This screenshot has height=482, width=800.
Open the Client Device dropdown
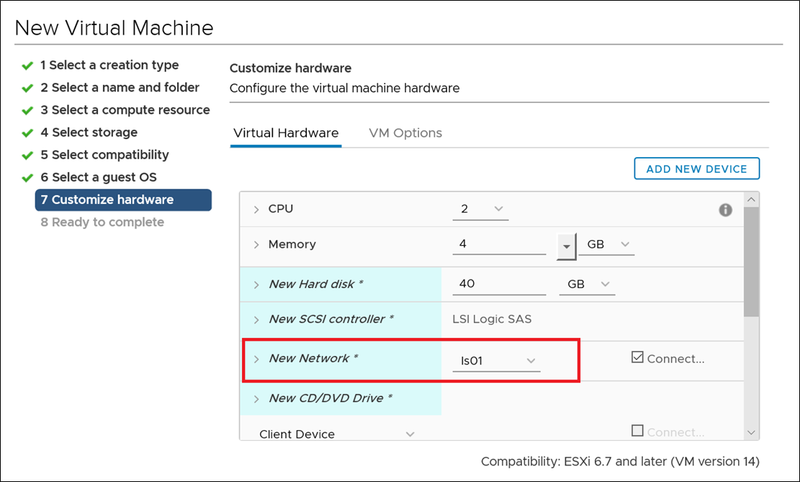pyautogui.click(x=337, y=434)
